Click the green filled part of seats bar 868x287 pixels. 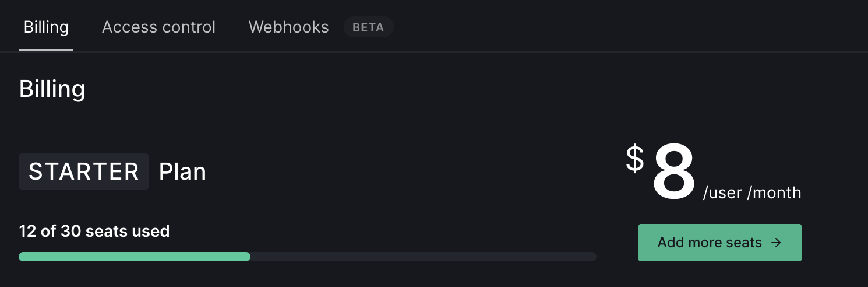(134, 257)
